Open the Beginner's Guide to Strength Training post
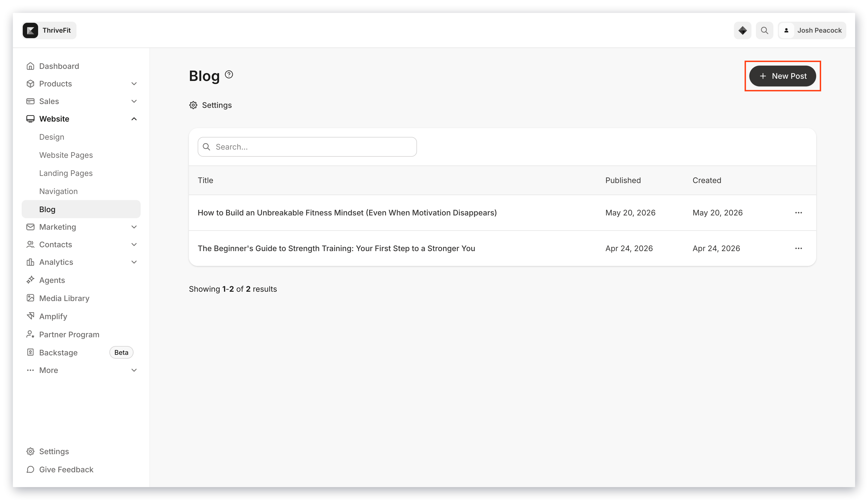 (336, 248)
